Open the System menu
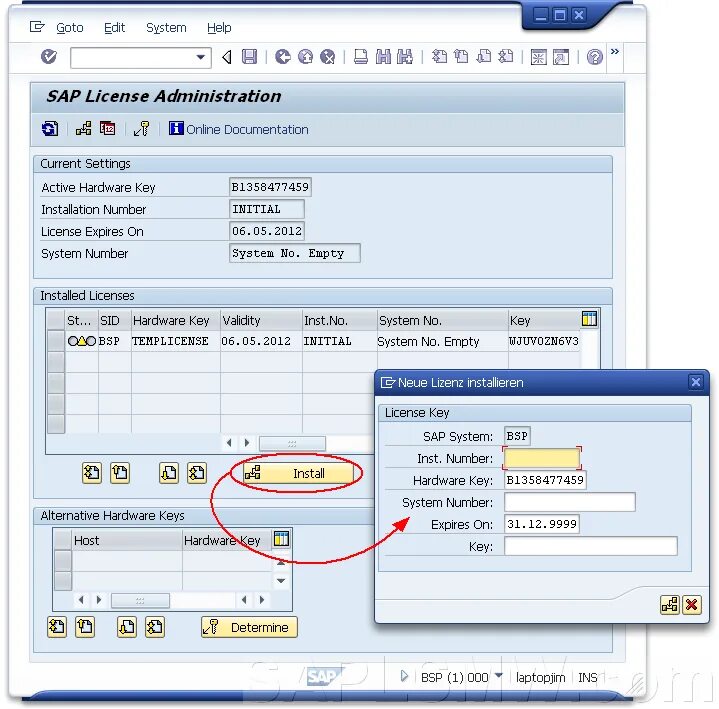This screenshot has height=709, width=719. [166, 28]
